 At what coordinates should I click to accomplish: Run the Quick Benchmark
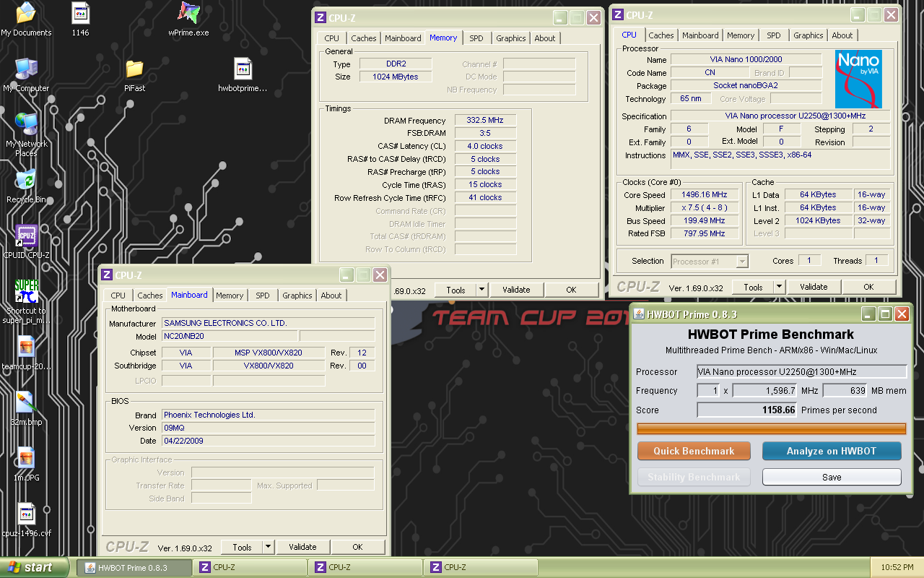coord(694,451)
